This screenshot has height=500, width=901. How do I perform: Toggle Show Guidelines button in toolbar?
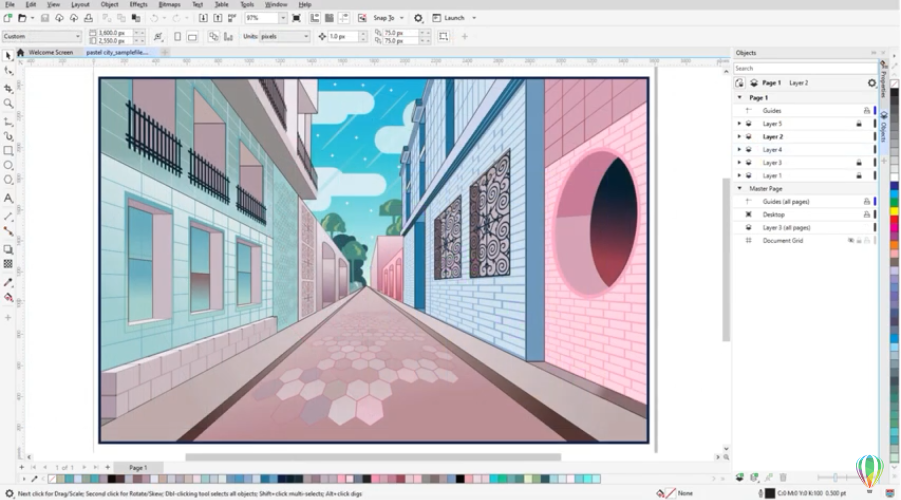click(344, 18)
